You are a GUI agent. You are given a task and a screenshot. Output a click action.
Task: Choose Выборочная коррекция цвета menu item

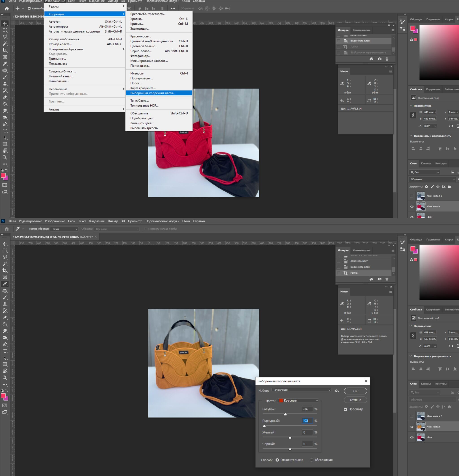pyautogui.click(x=152, y=93)
